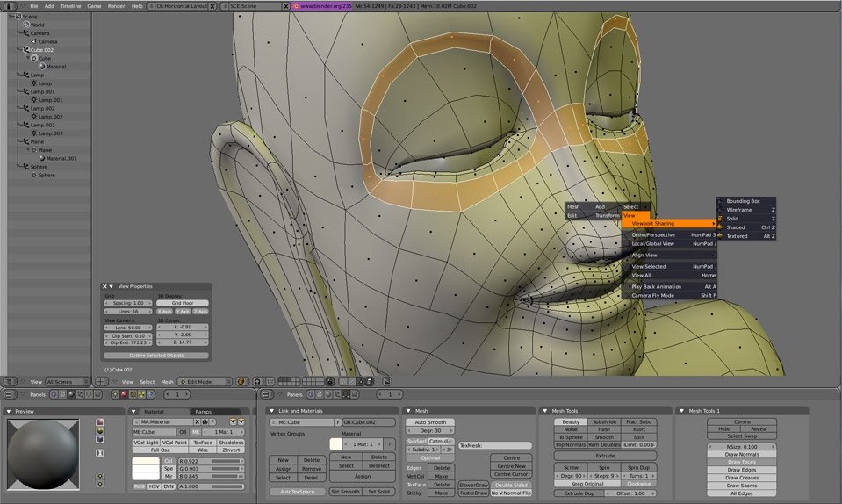This screenshot has height=504, width=842.
Task: Toggle the Double Sided button
Action: pos(510,485)
